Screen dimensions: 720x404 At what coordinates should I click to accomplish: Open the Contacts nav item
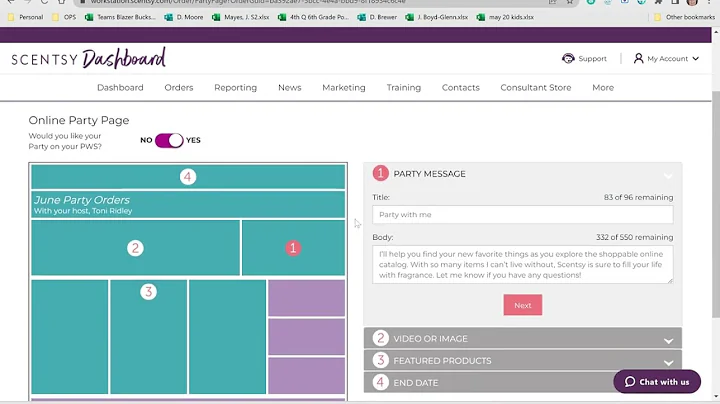click(461, 88)
